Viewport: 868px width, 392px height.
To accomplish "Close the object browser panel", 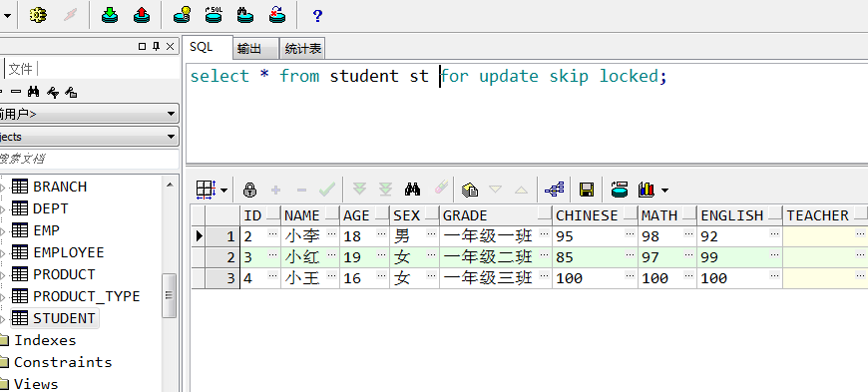I will coord(170,47).
